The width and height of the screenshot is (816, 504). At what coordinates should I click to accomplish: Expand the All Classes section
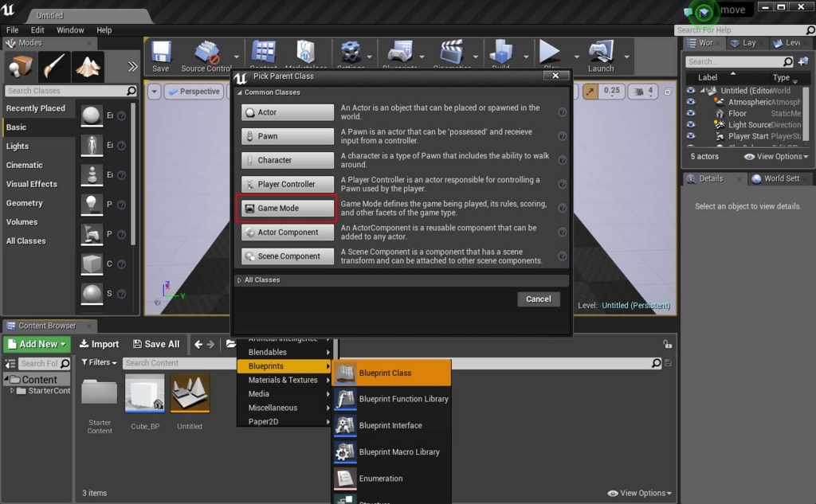239,279
